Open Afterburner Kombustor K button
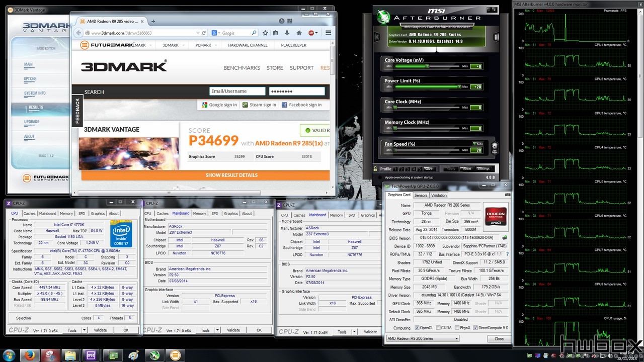The height and width of the screenshot is (362, 644). point(377,37)
